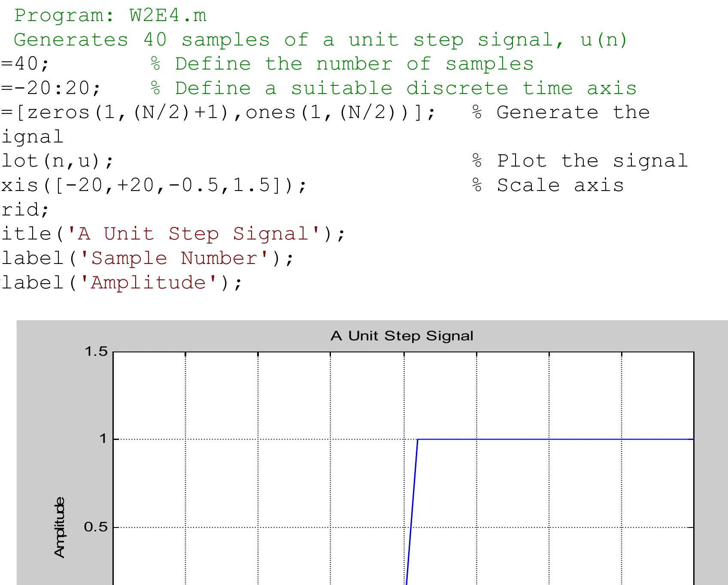Image resolution: width=728 pixels, height=585 pixels.
Task: Click the 0.5 y-axis tick label
Action: pyautogui.click(x=96, y=527)
